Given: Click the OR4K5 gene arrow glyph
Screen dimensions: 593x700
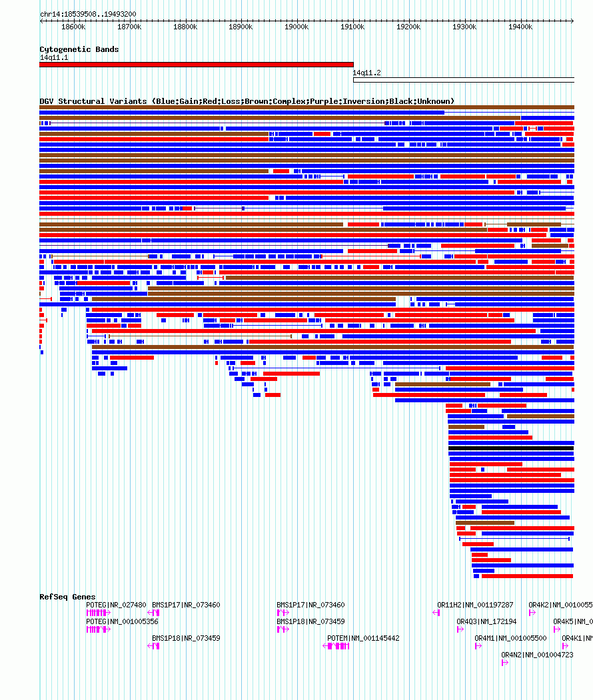Looking at the screenshot, I should point(557,629).
